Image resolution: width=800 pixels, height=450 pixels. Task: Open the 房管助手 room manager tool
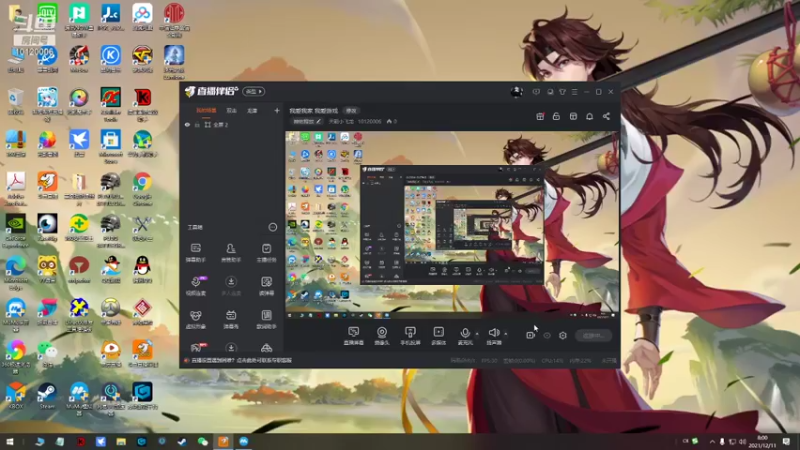click(x=231, y=253)
